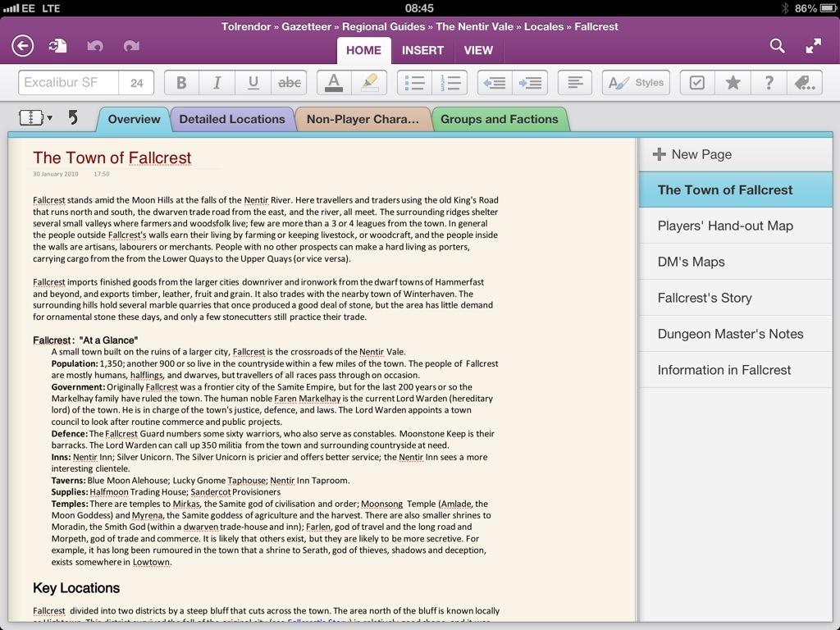This screenshot has height=630, width=840.
Task: Apply the question mark tag
Action: point(769,83)
